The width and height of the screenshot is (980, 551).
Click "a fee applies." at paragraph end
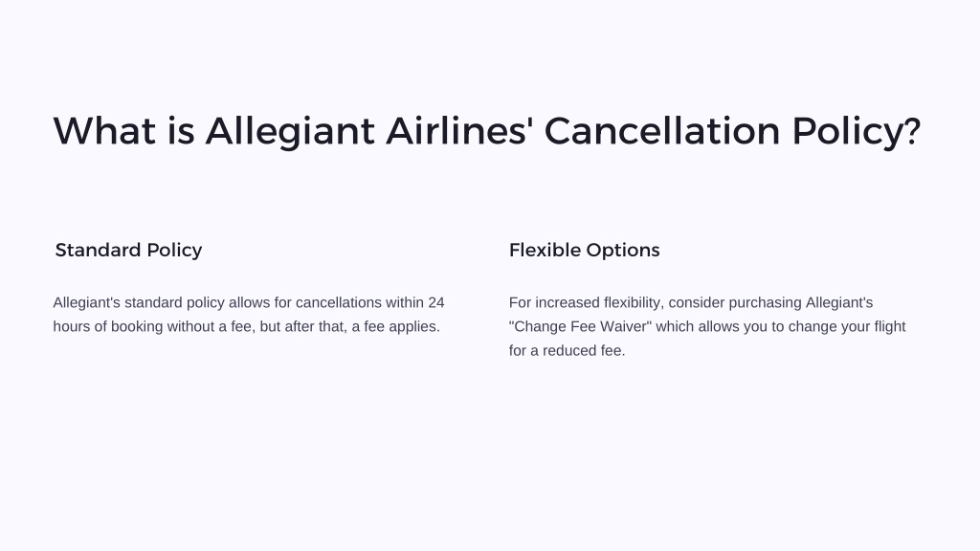[x=395, y=327]
